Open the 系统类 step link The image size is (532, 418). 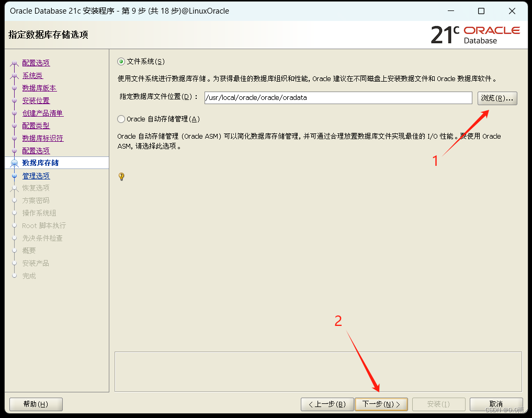[x=32, y=75]
